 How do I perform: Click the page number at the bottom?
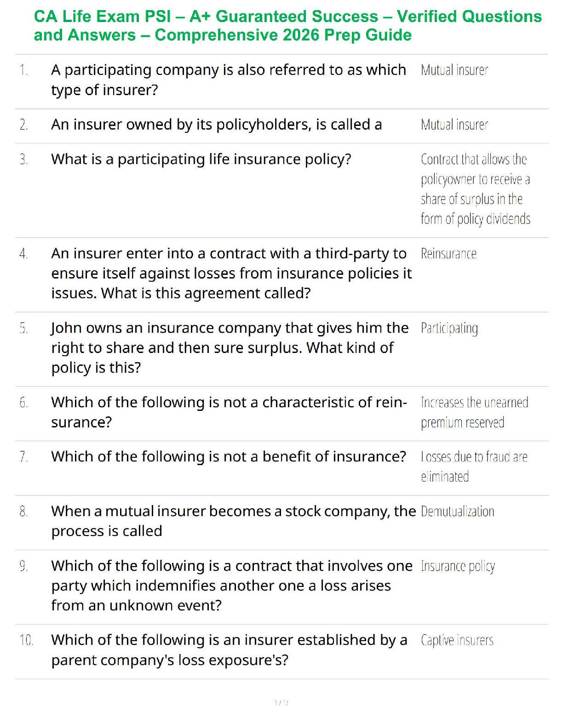pyautogui.click(x=281, y=703)
